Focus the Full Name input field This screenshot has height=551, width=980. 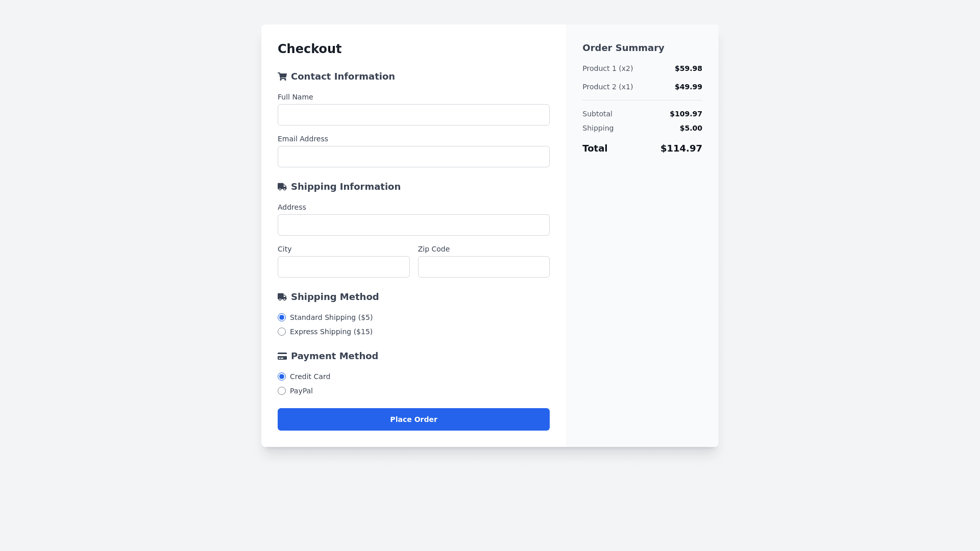click(x=413, y=115)
